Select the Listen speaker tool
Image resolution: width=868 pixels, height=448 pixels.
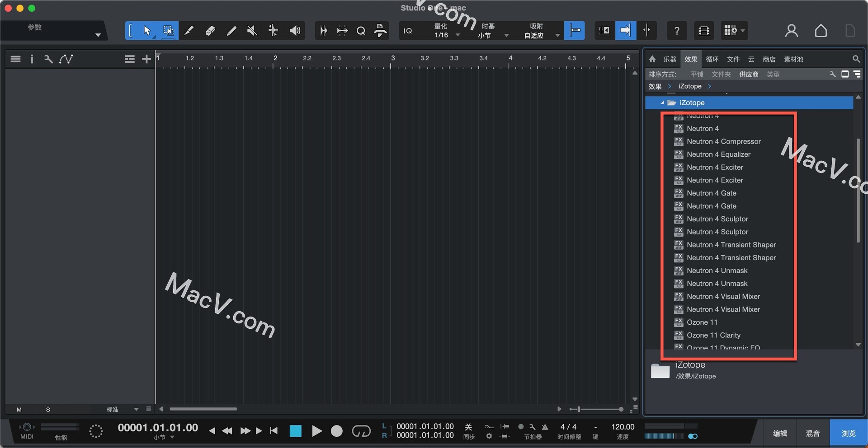point(295,31)
